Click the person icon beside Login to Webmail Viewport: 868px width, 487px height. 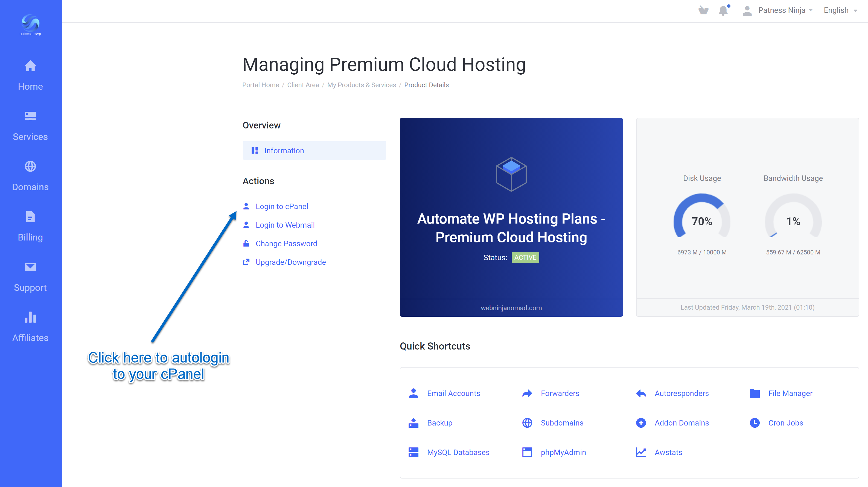[246, 225]
